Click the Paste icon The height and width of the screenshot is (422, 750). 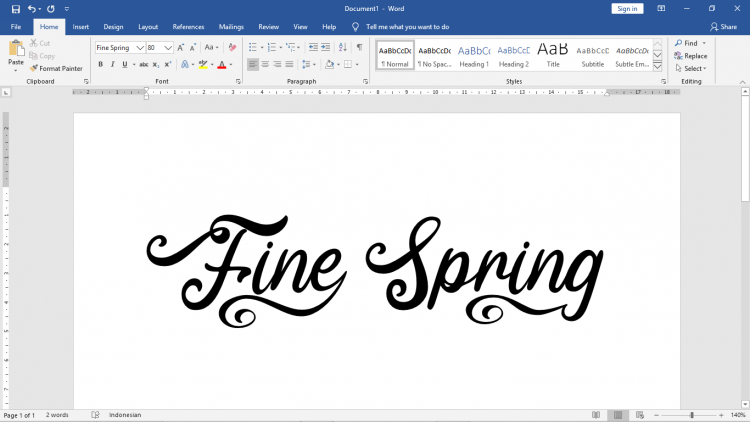pyautogui.click(x=16, y=49)
